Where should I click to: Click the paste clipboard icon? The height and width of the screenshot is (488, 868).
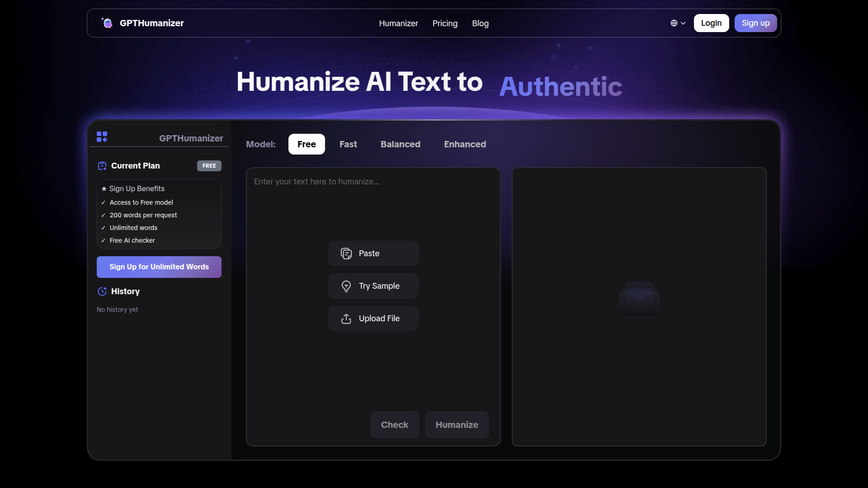pos(346,253)
